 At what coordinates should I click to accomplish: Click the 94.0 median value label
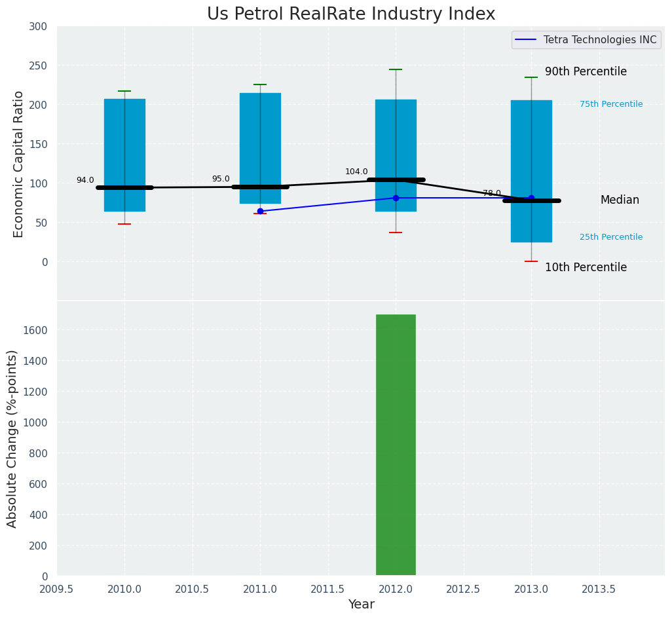point(85,180)
